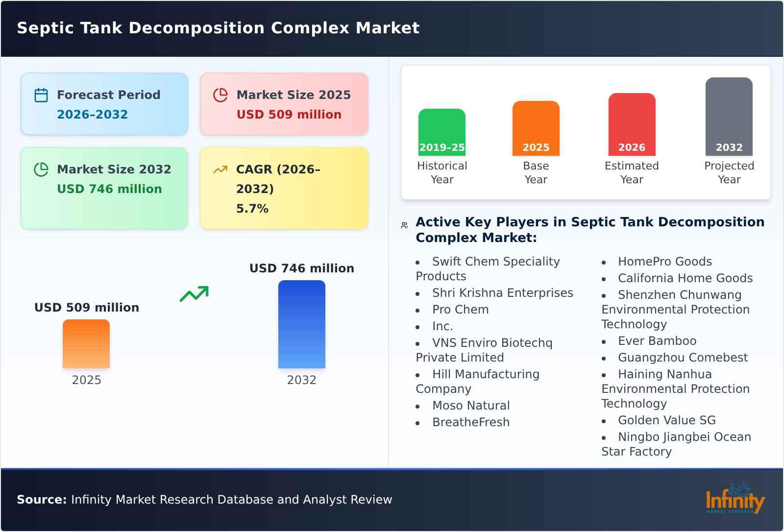Switch to the Estimated Year 2026 column
784x532 pixels.
click(x=632, y=123)
